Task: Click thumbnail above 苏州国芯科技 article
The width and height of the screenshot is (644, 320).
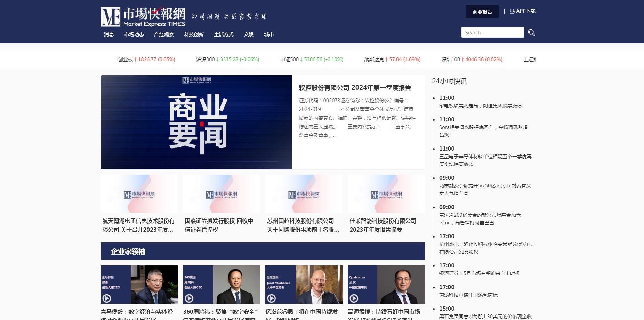Action: point(304,194)
